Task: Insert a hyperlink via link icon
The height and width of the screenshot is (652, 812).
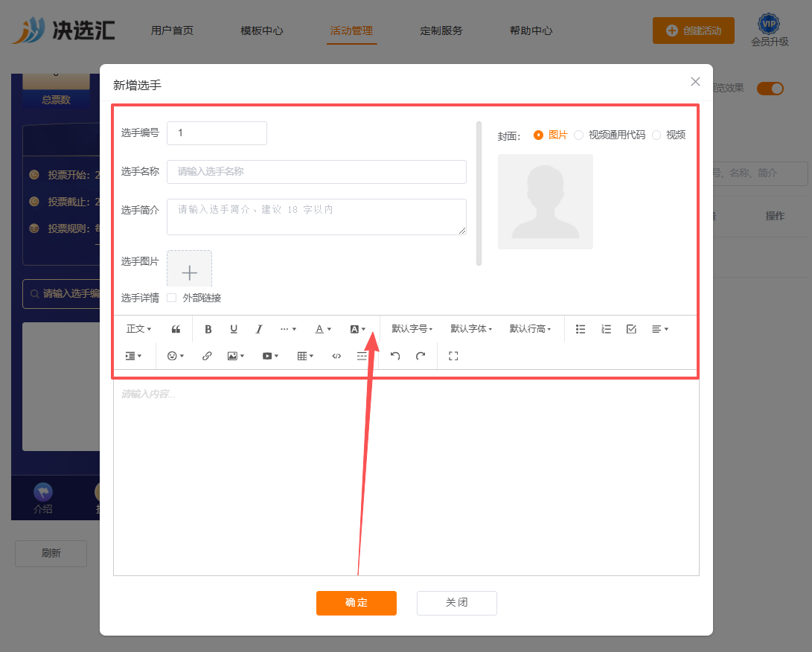Action: (207, 356)
